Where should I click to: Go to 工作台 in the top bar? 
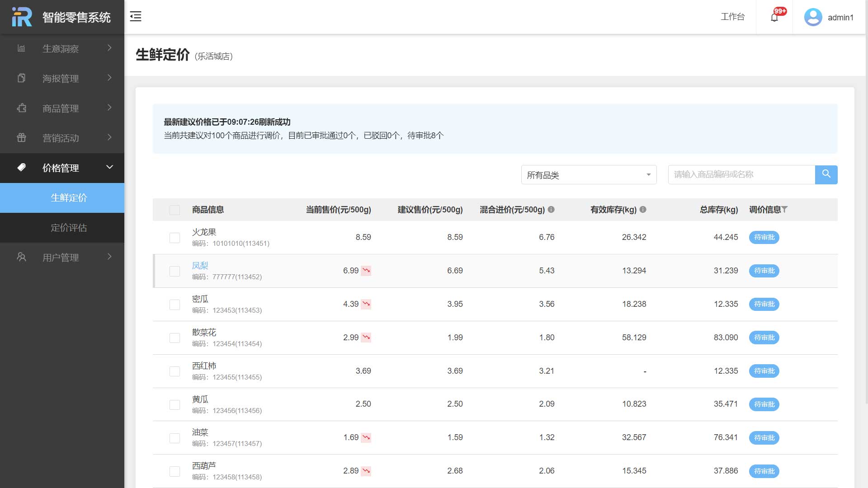pos(732,17)
